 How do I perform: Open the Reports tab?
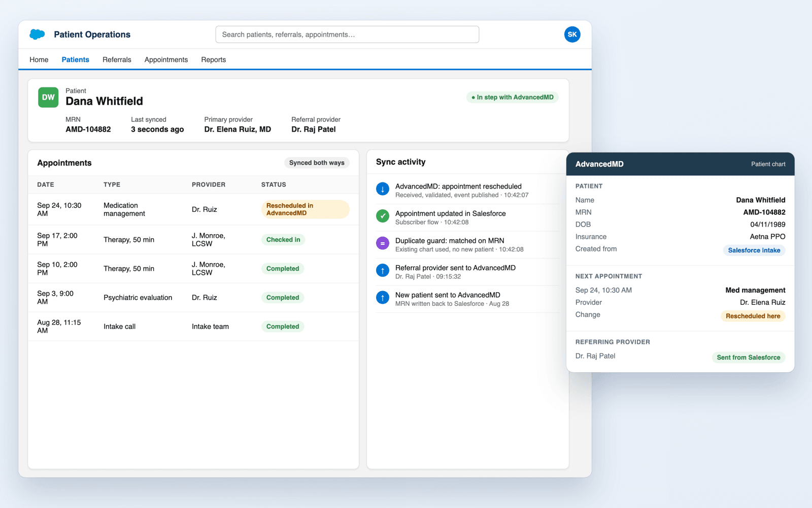tap(214, 59)
